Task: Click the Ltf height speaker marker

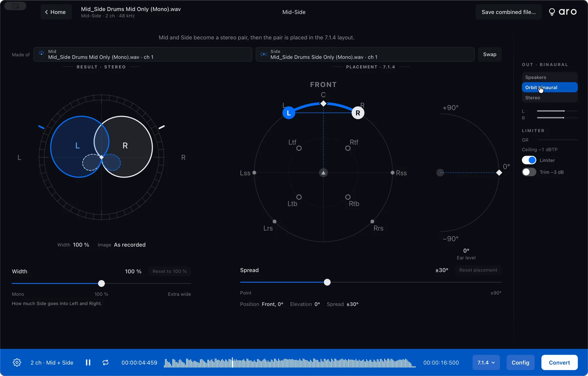Action: pos(299,148)
